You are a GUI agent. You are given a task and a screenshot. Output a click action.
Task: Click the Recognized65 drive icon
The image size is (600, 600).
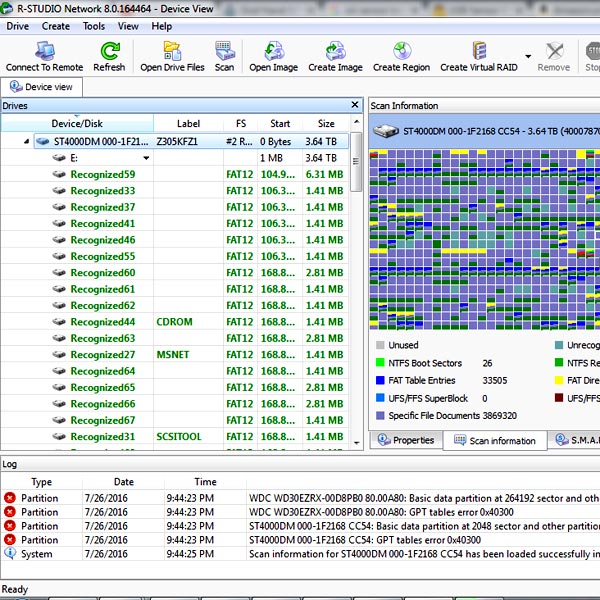[59, 387]
